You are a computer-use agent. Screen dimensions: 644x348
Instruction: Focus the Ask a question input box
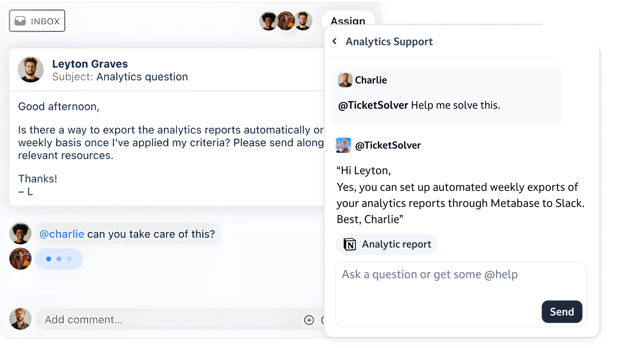point(460,294)
